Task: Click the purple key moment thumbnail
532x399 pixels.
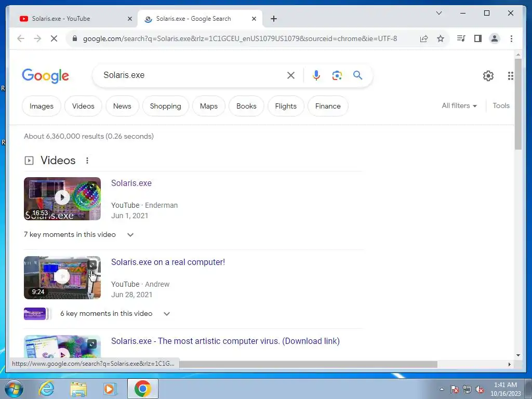Action: pos(35,314)
